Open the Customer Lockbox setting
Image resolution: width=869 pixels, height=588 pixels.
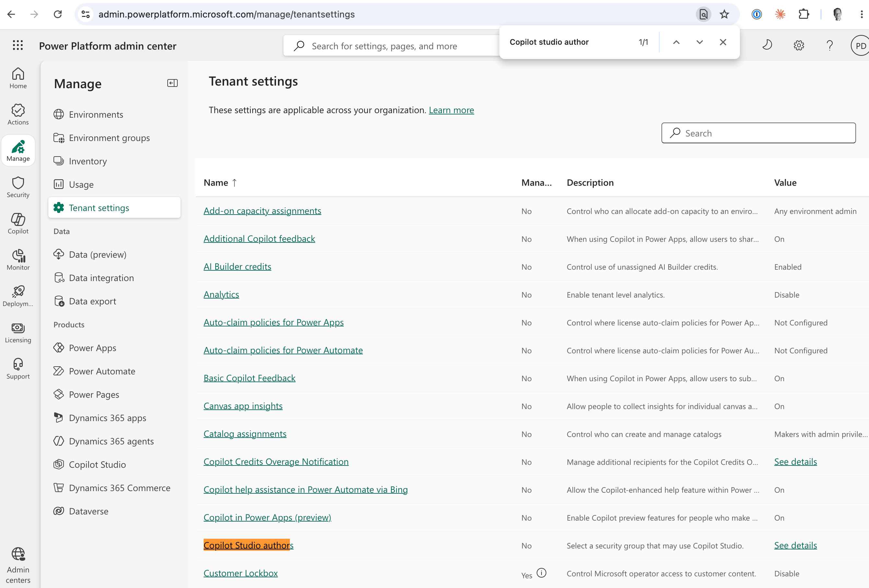(x=240, y=573)
